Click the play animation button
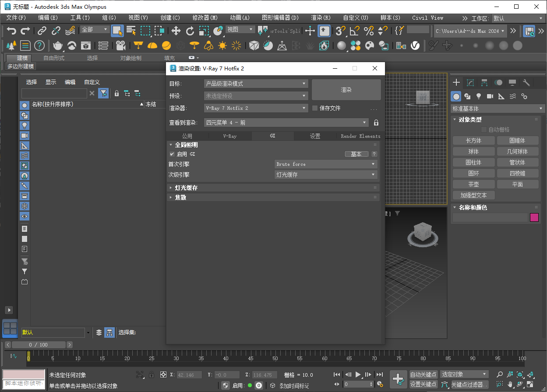The width and height of the screenshot is (547, 392). 358,374
